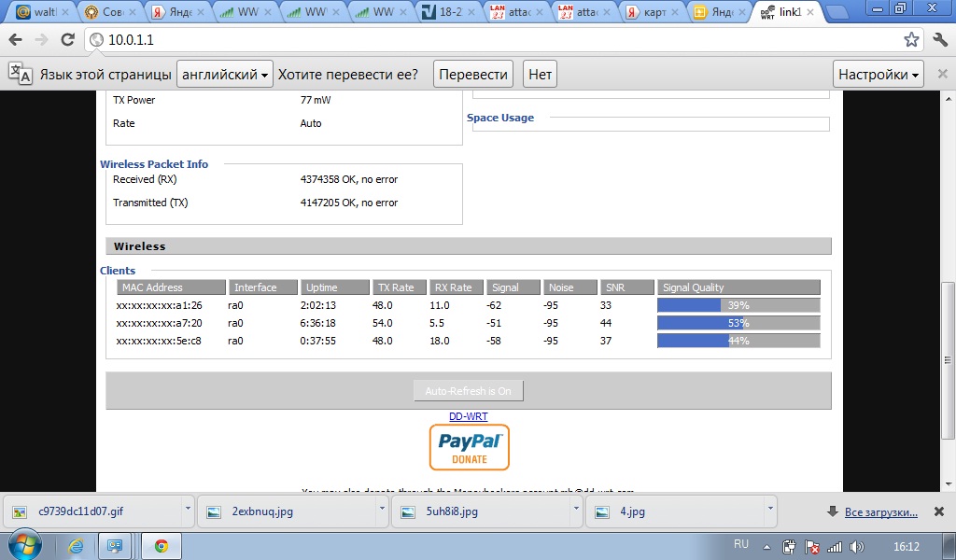Click the Signal Quality column header

(x=738, y=287)
